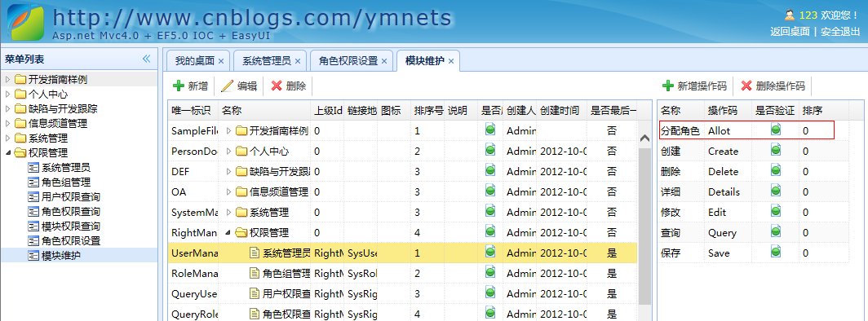Screen dimensions: 868x321
Task: Click folder icon of 开发指南样例 in sidebar
Action: point(20,80)
